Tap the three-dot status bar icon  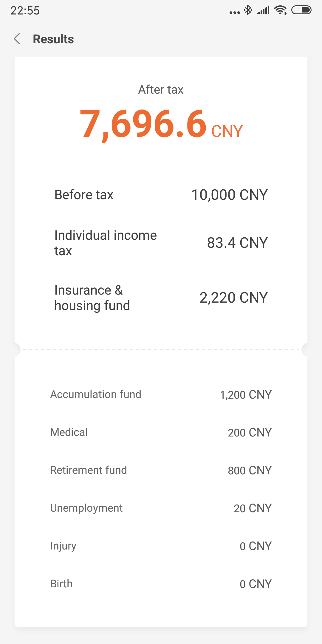click(x=235, y=13)
